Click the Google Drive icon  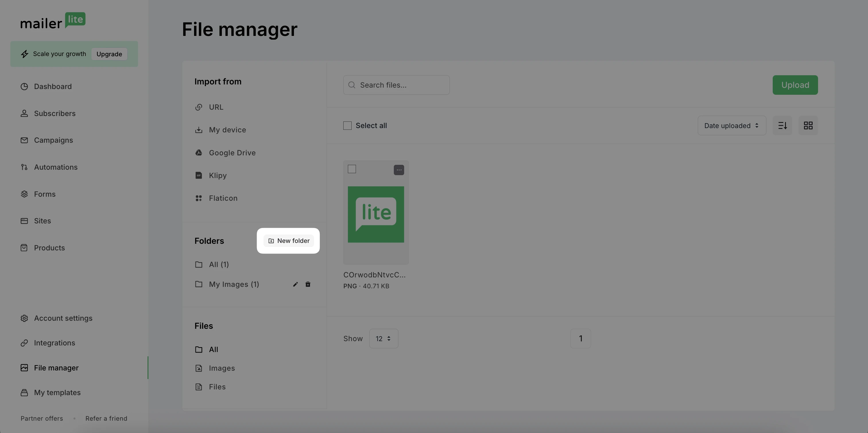[199, 153]
